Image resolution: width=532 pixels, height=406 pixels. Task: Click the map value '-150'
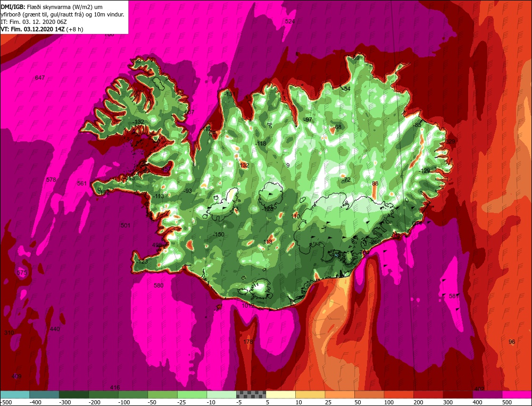[x=219, y=234]
